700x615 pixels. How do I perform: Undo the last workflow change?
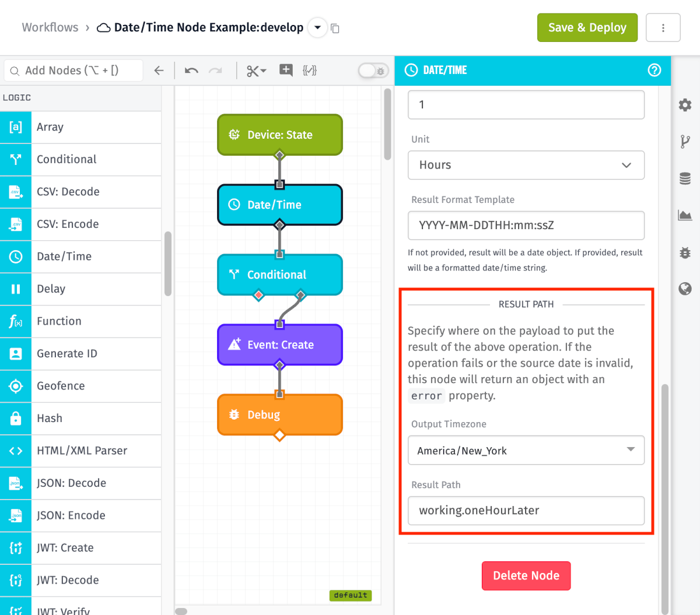pos(191,71)
